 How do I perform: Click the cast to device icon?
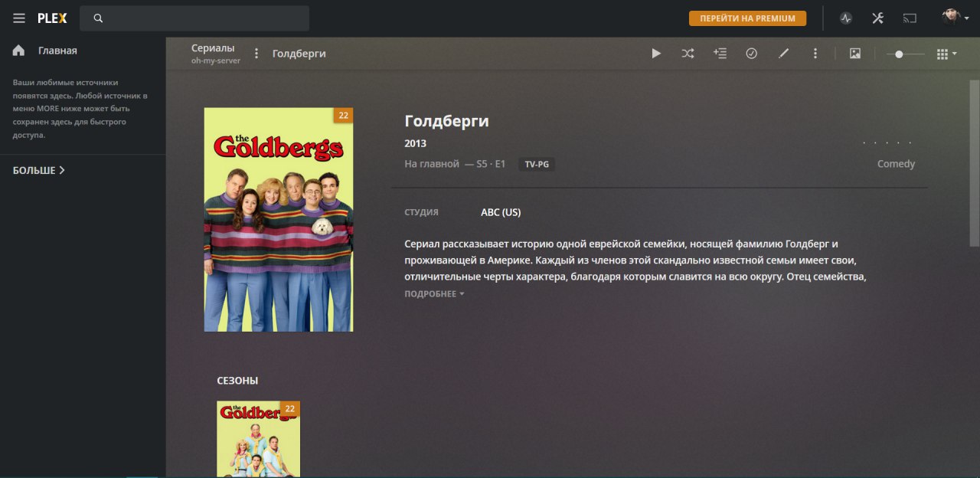pyautogui.click(x=910, y=18)
